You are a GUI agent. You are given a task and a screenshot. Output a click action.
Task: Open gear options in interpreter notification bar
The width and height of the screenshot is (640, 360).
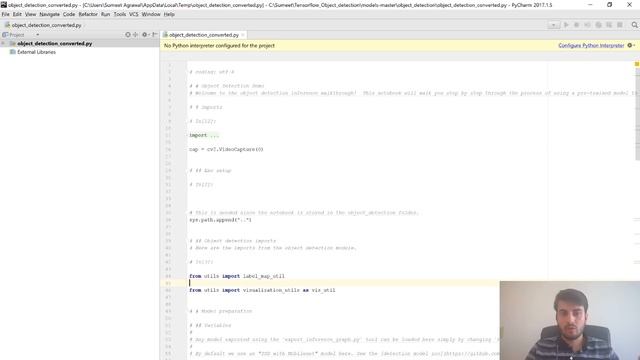pyautogui.click(x=631, y=46)
